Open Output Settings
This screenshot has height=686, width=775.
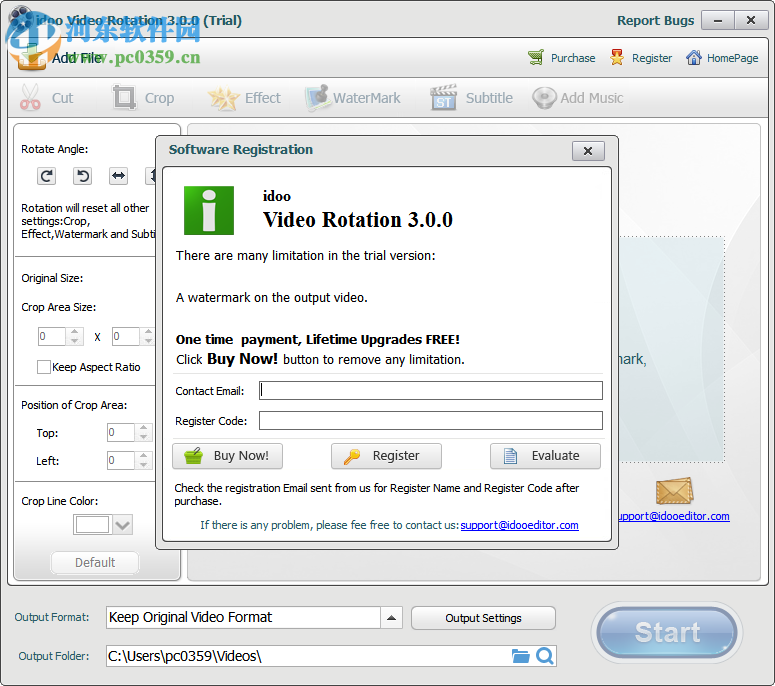coord(483,618)
